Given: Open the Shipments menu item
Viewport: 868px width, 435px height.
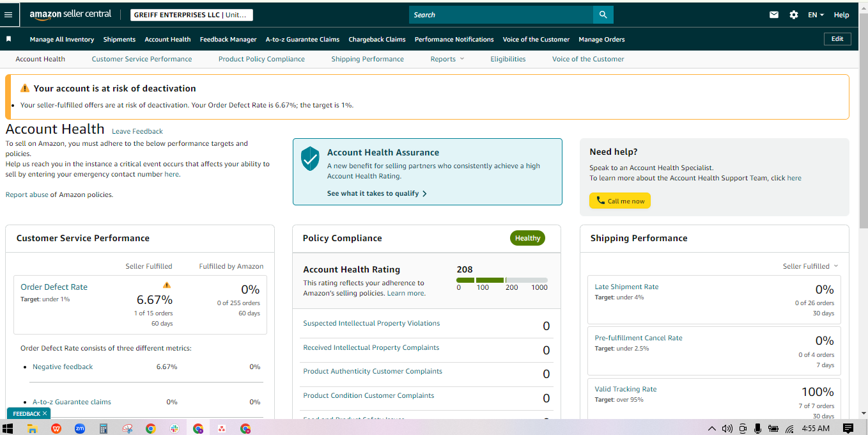Looking at the screenshot, I should coord(120,39).
